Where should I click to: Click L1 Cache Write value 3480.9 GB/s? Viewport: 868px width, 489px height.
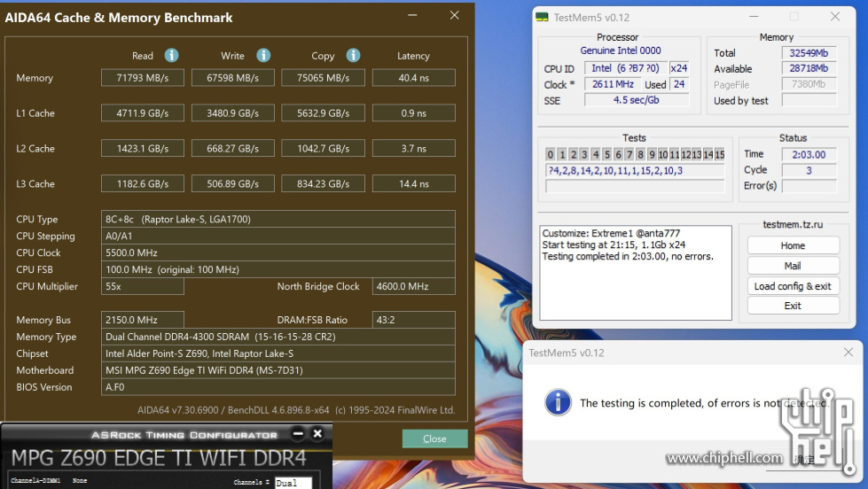(233, 113)
